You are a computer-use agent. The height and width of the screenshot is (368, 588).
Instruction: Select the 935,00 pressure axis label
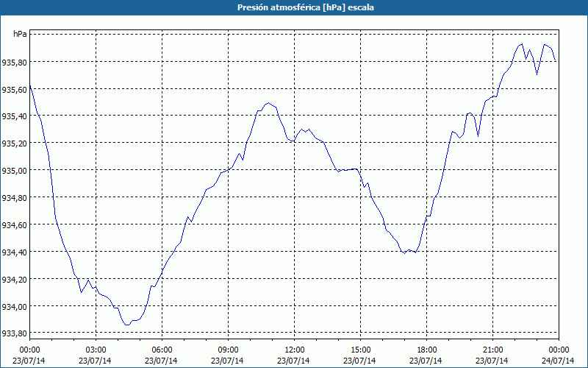coord(14,171)
